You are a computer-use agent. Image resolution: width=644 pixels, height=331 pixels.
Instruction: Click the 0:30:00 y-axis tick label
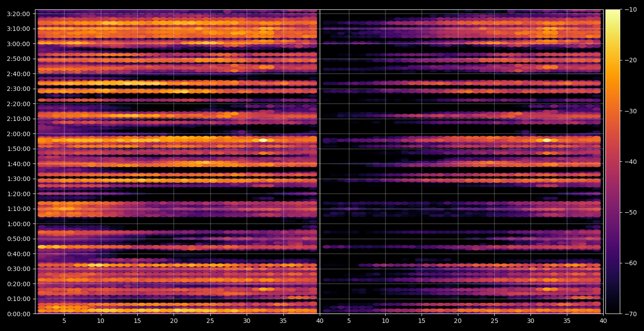pyautogui.click(x=18, y=269)
